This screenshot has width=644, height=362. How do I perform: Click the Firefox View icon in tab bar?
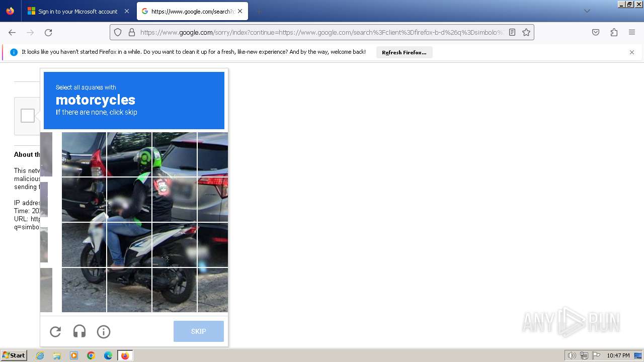10,11
